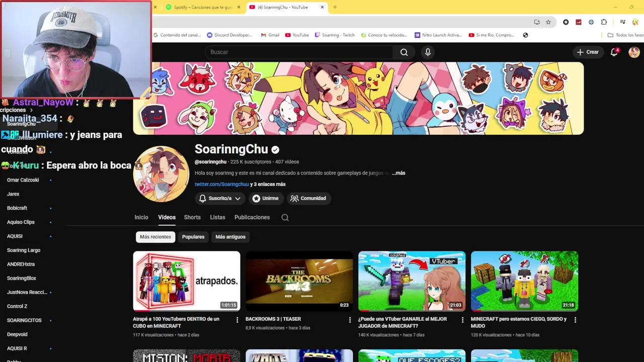Open the notifications bell
644x362 pixels.
tap(614, 52)
